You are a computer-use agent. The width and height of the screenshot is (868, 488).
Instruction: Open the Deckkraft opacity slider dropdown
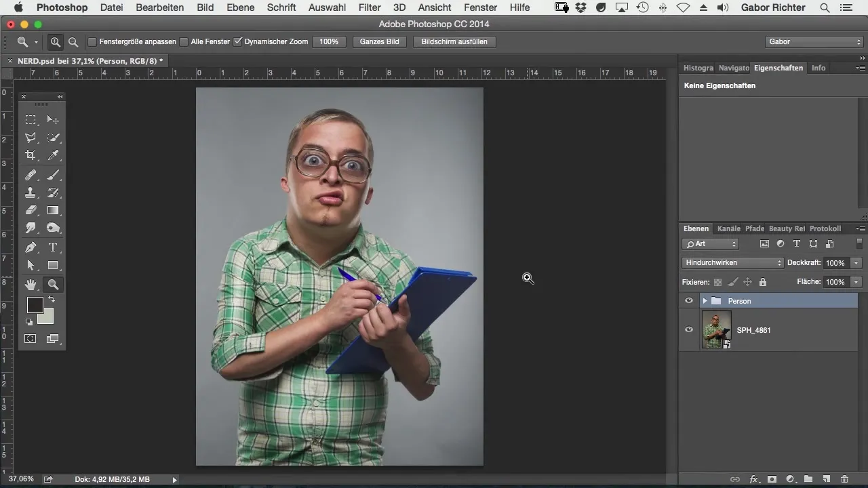tap(857, 263)
